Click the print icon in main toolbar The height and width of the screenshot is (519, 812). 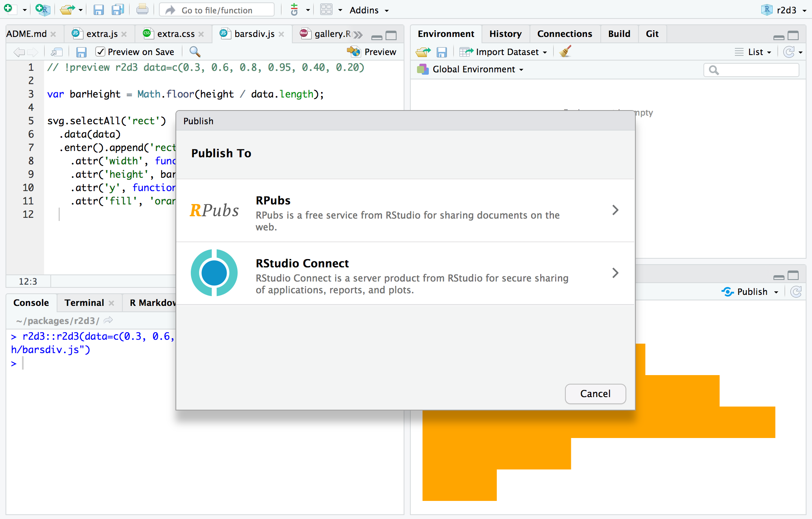point(142,10)
